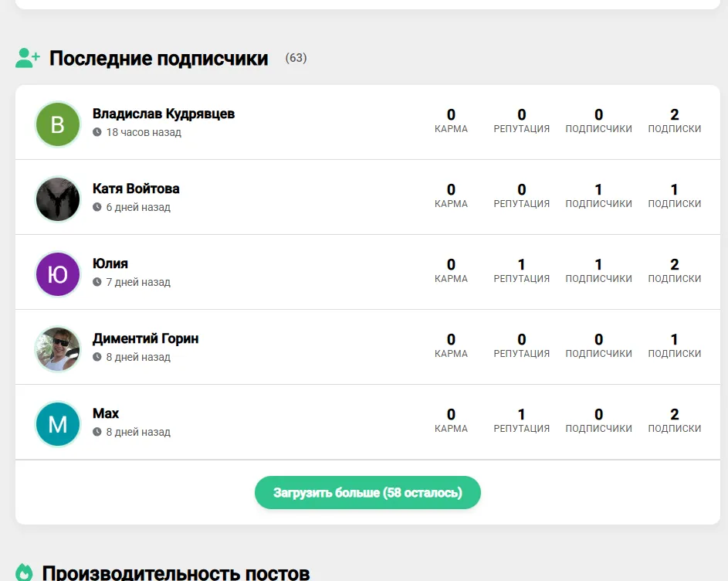Open Диментий Горин's profile photo
Image resolution: width=728 pixels, height=581 pixels.
(58, 349)
